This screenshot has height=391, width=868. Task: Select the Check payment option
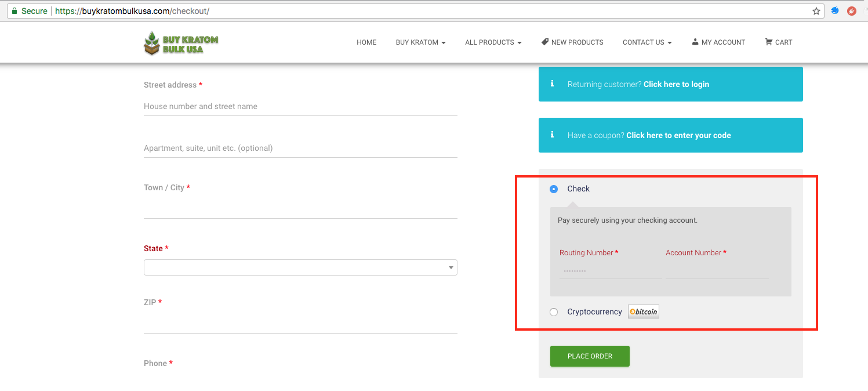554,189
